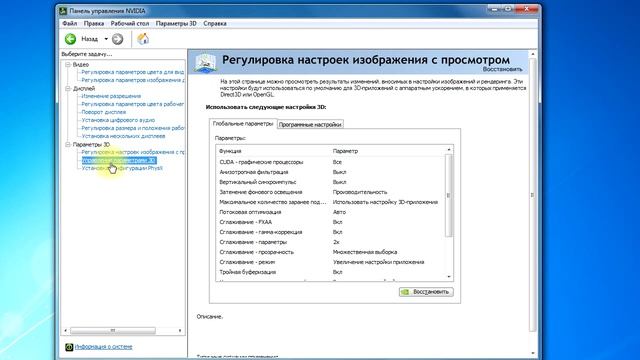The image size is (640, 360).
Task: Open the Home page icon in toolbar
Action: click(x=143, y=39)
